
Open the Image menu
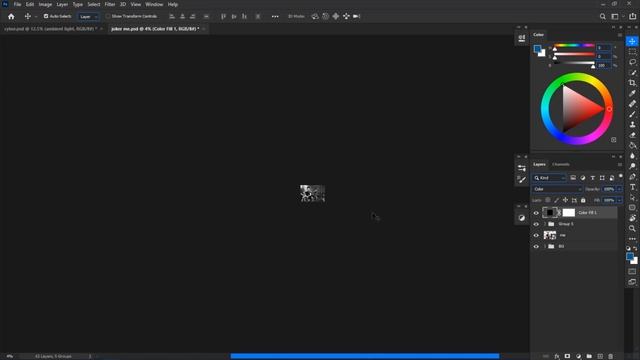[x=45, y=4]
